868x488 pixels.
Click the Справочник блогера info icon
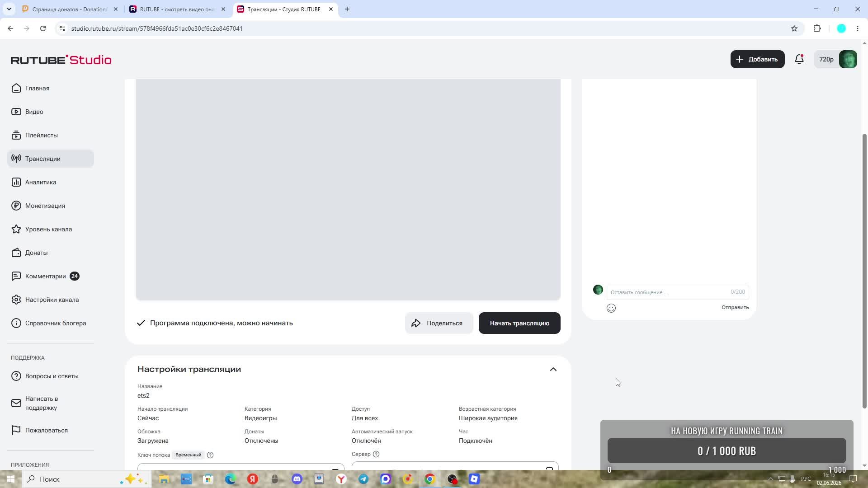click(x=16, y=323)
